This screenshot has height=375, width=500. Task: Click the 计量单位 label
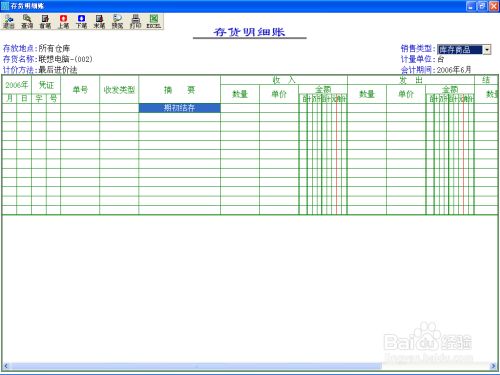[x=417, y=59]
